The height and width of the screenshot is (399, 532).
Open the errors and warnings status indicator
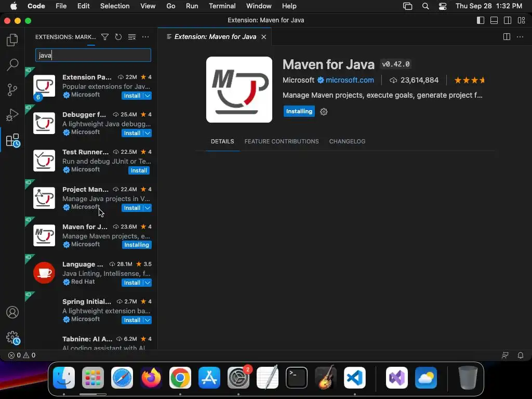click(x=22, y=355)
